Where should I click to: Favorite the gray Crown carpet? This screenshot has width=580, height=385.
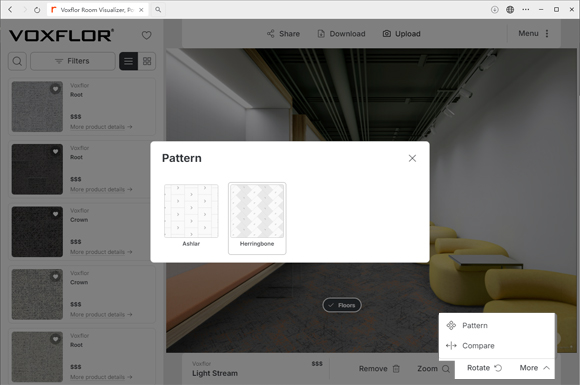(55, 276)
